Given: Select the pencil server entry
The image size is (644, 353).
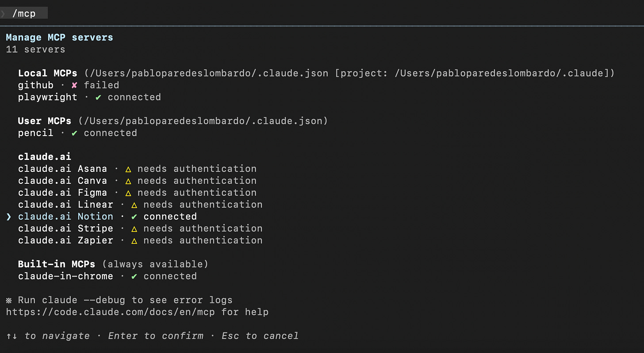Looking at the screenshot, I should [x=77, y=133].
